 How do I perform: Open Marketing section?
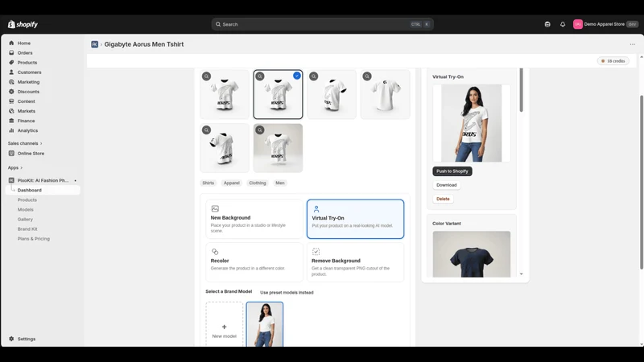28,82
